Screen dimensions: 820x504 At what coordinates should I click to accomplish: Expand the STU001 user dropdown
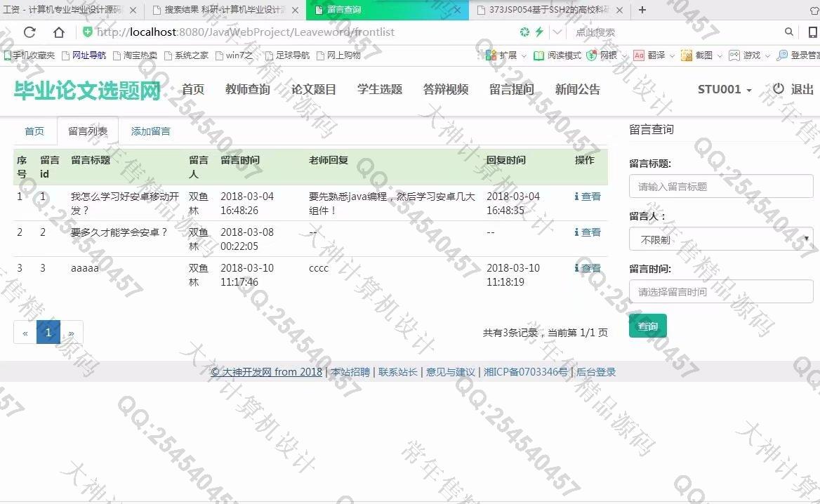pos(725,89)
